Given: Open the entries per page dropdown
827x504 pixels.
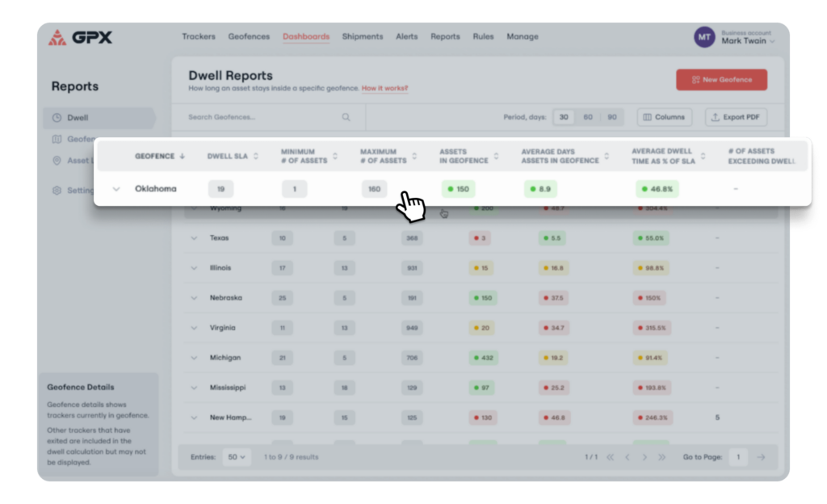Looking at the screenshot, I should tap(237, 457).
